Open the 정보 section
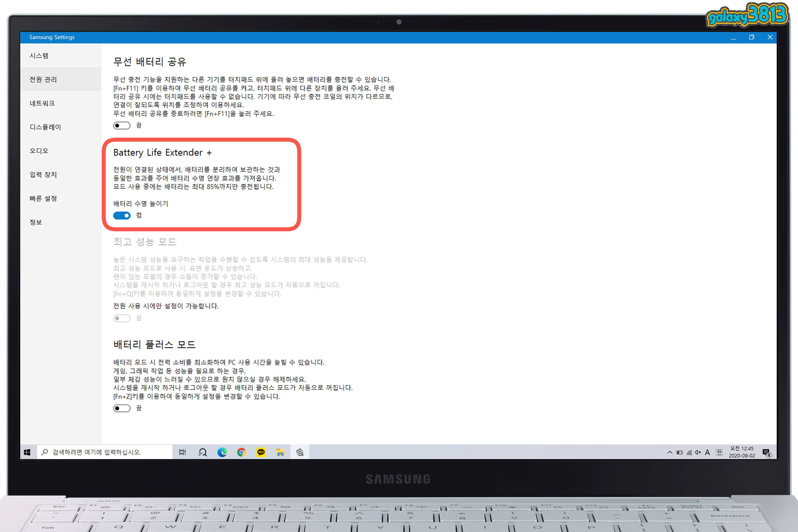Screen dimensions: 798x532 click(x=36, y=222)
